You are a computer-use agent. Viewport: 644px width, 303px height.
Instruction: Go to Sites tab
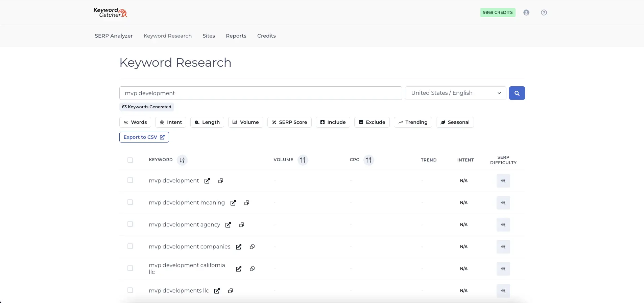pos(209,36)
